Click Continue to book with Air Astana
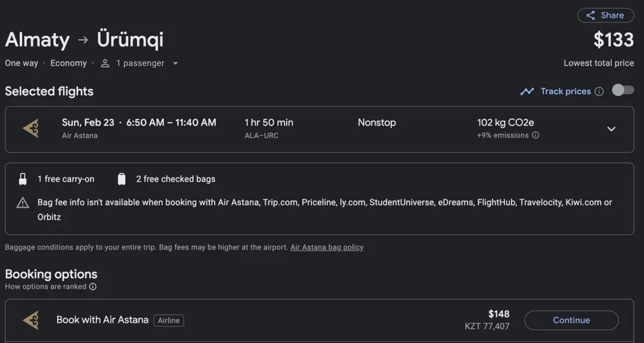 tap(571, 320)
